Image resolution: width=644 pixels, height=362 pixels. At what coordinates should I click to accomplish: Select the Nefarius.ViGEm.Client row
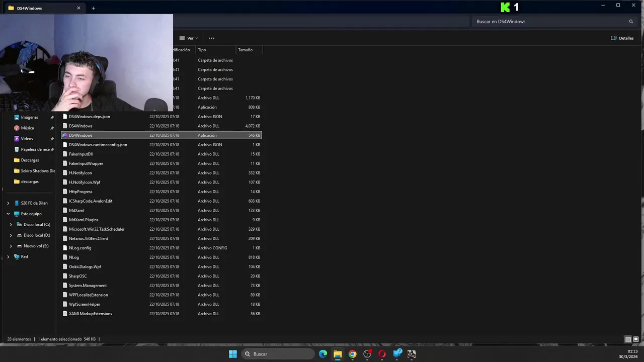(x=161, y=238)
